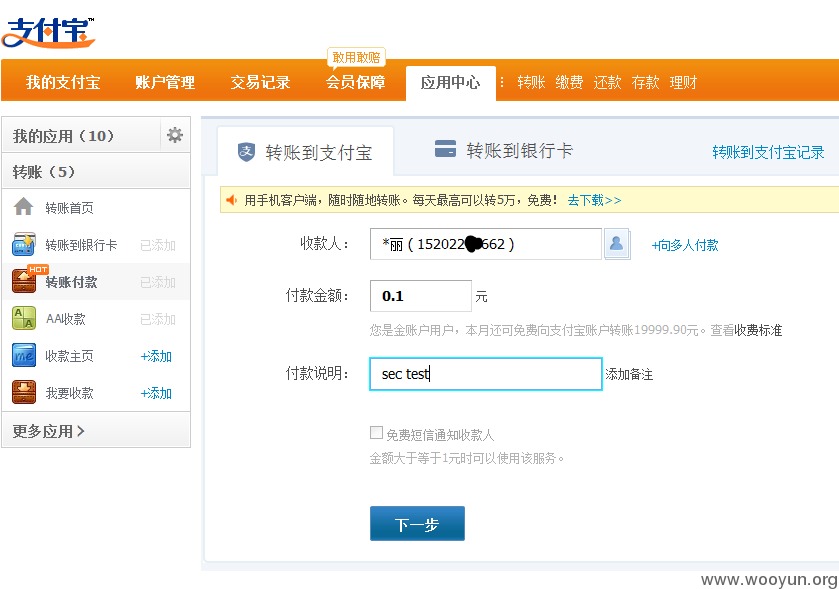Click 添加备注 link
This screenshot has width=839, height=589.
pyautogui.click(x=629, y=374)
